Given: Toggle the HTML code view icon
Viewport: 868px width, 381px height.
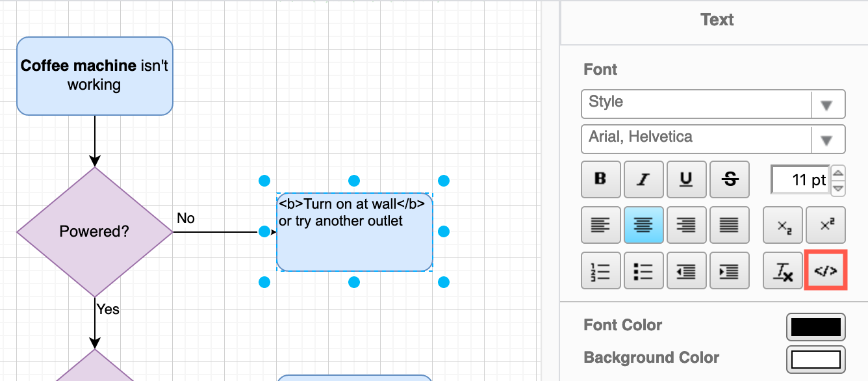Looking at the screenshot, I should [825, 270].
